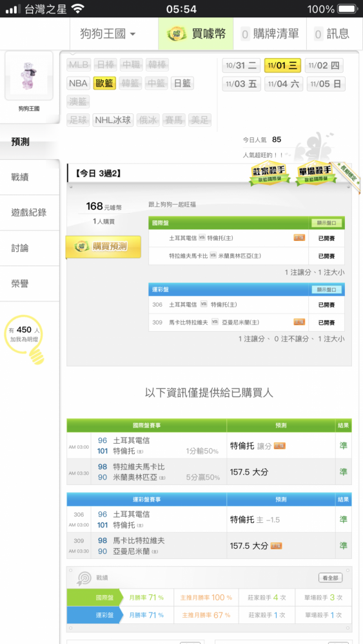Viewport: 363px width, 644px height.
Task: Select the NHL冰球 league filter
Action: coord(113,120)
